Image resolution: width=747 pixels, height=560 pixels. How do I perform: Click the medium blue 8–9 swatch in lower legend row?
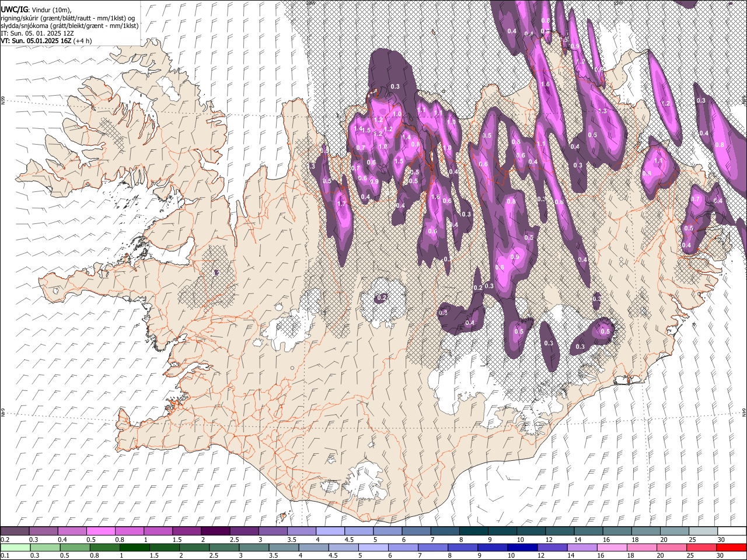coord(462,547)
